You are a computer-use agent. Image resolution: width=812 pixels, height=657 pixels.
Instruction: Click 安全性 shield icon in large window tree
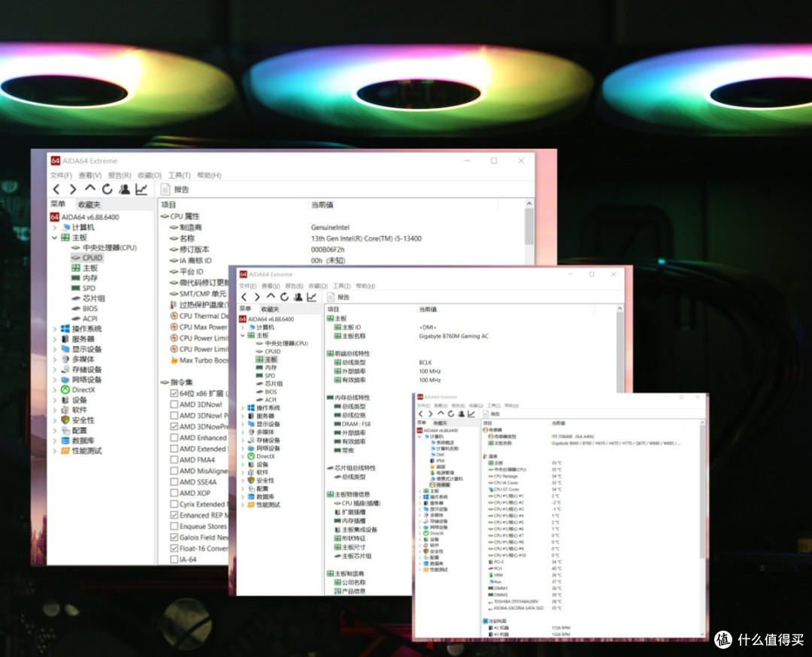(x=65, y=420)
